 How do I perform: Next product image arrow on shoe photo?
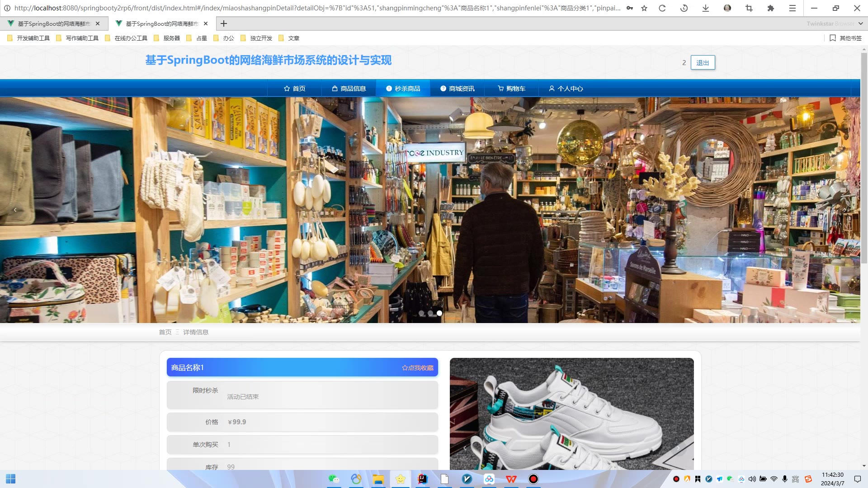tap(678, 448)
